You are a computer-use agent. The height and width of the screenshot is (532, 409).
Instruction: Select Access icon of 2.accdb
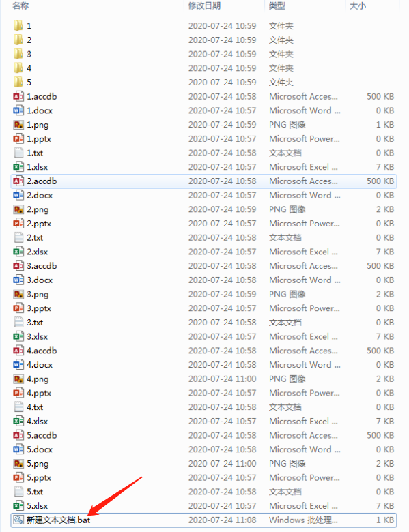point(18,181)
